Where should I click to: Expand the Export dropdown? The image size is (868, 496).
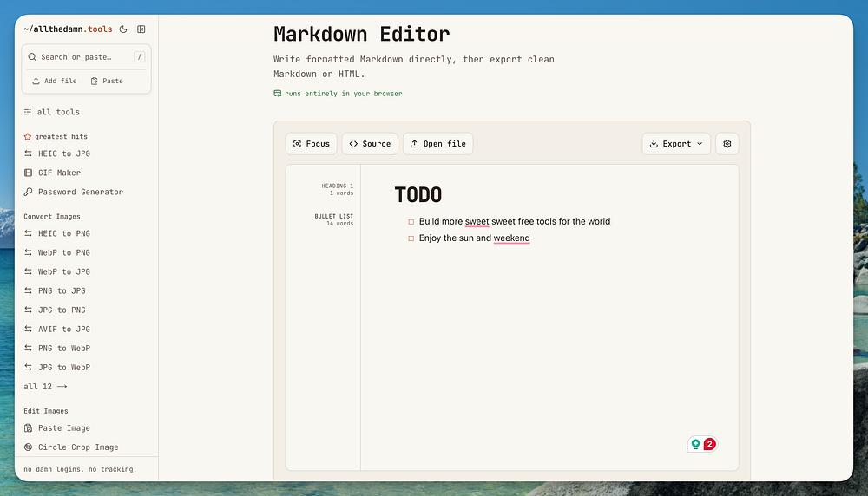click(676, 144)
